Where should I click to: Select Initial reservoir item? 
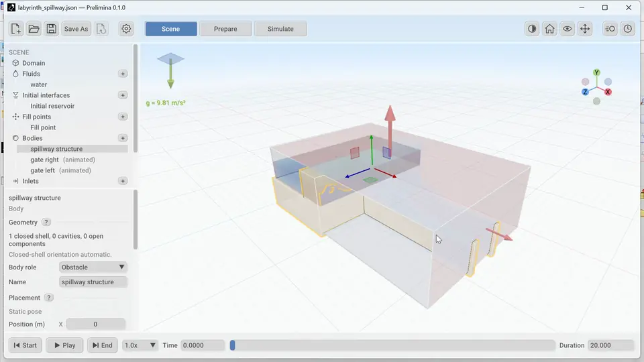click(52, 106)
